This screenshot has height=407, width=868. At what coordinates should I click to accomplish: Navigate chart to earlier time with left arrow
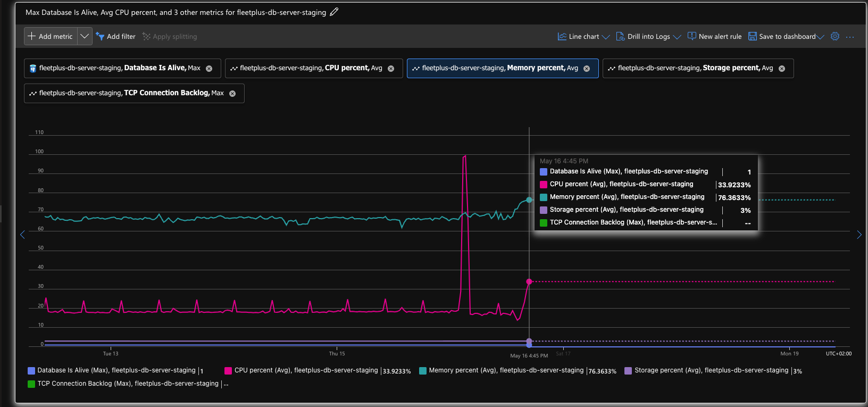[22, 235]
